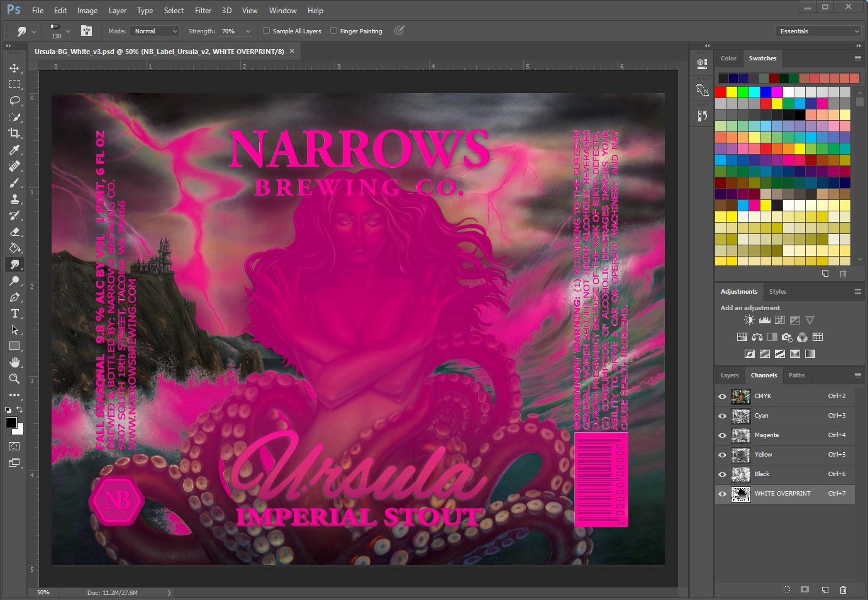Toggle the Brush panel button
This screenshot has height=600, width=868.
[87, 31]
